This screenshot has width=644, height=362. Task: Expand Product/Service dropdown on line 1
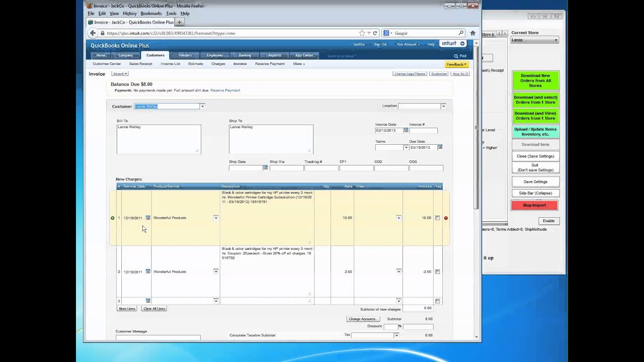216,218
